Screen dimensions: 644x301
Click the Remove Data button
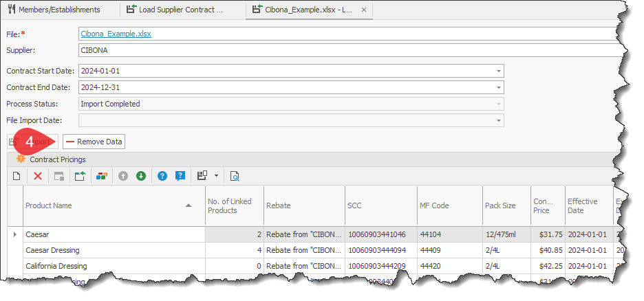click(x=94, y=142)
